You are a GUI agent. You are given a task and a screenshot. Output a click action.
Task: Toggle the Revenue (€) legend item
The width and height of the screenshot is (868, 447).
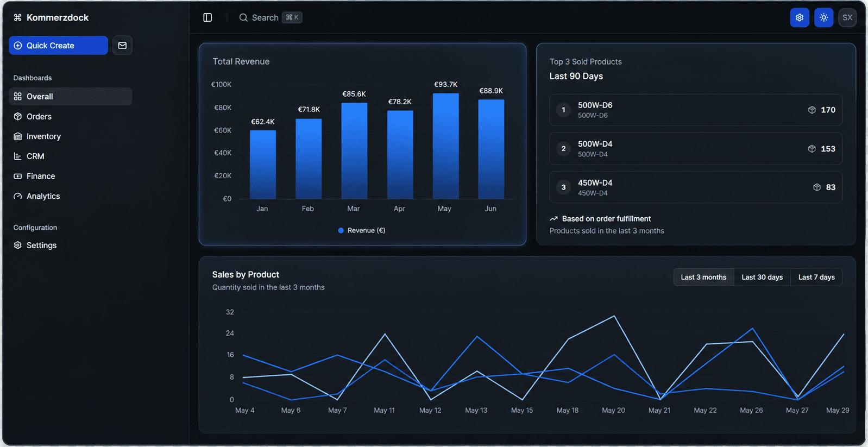(362, 230)
